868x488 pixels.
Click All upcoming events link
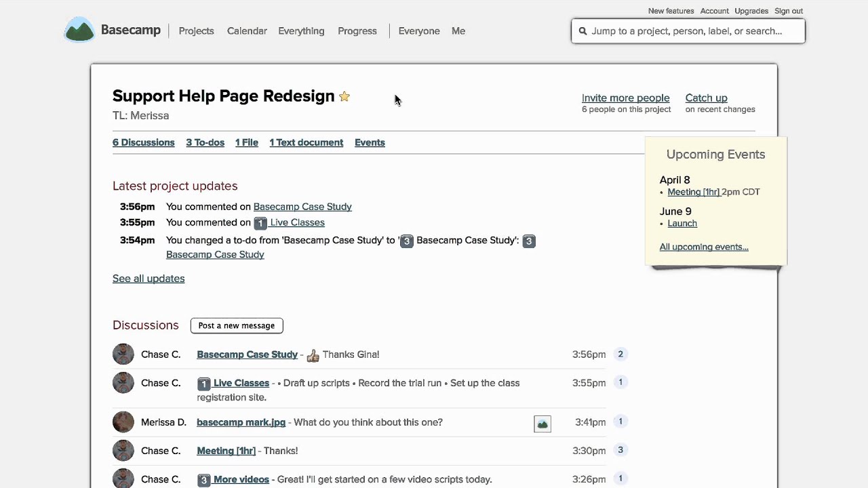(x=704, y=247)
